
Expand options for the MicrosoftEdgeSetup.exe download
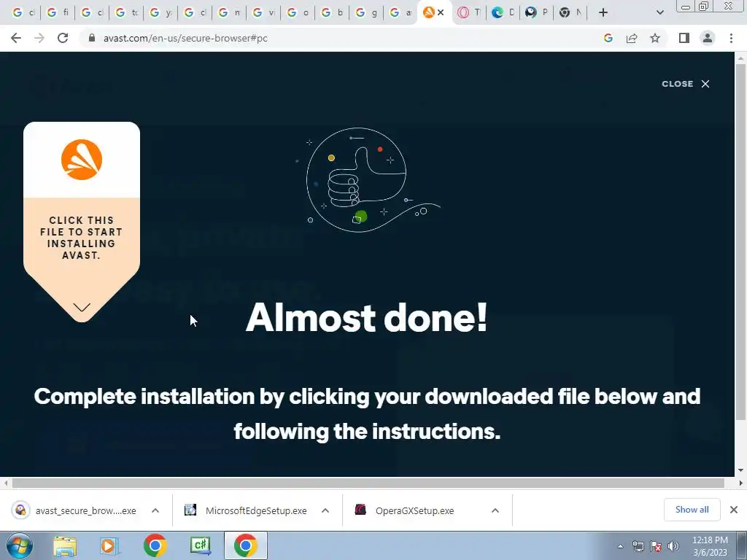[x=325, y=510]
